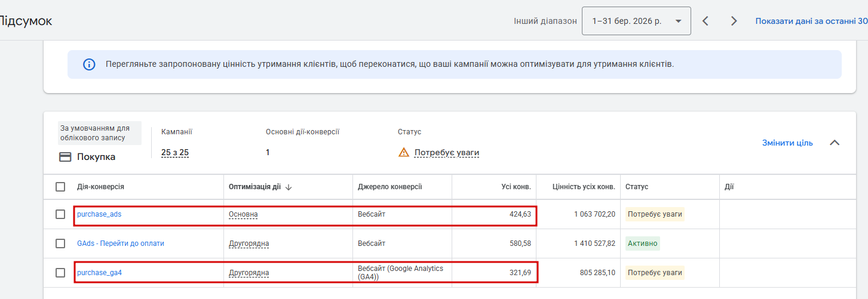Check the GAds - Перейти до оплати row
Image resolution: width=868 pixels, height=299 pixels.
(60, 243)
